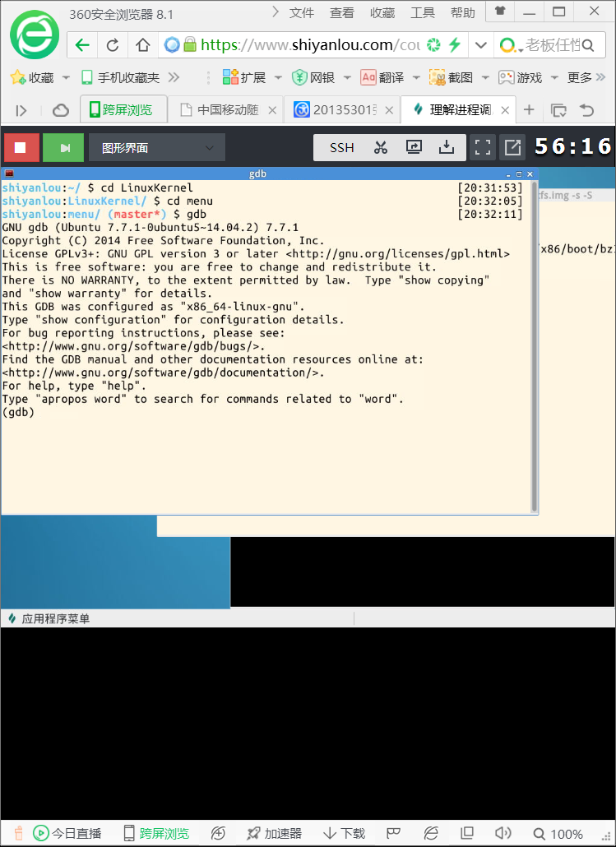Viewport: 616px width, 847px height.
Task: Click the green play-next button
Action: point(63,147)
